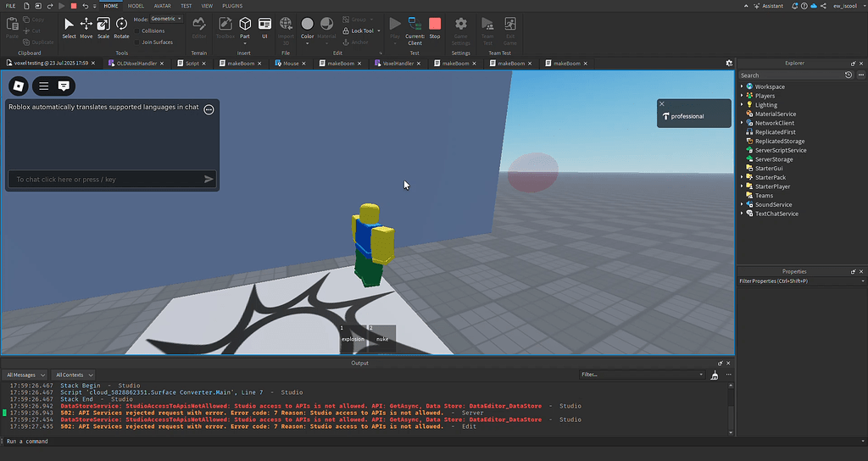Toggle the Join Surfaces checkbox
Image resolution: width=868 pixels, height=461 pixels.
click(x=137, y=42)
